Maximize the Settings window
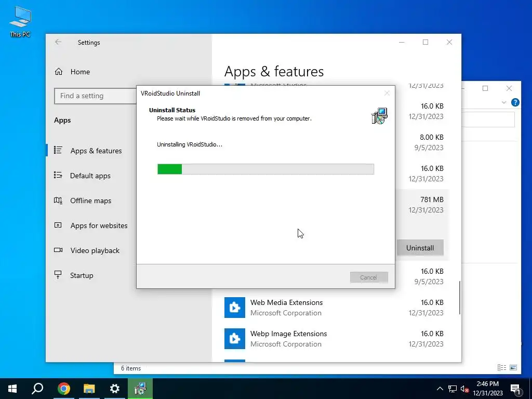532x399 pixels. 425,42
